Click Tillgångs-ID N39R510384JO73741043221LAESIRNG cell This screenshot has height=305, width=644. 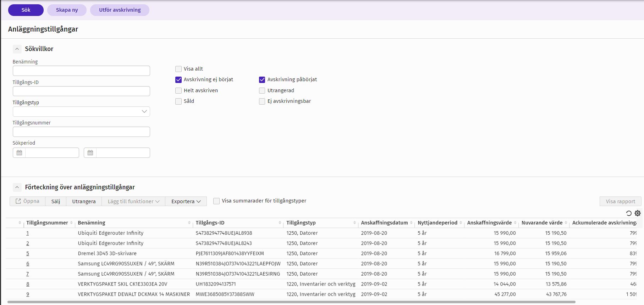point(238,274)
